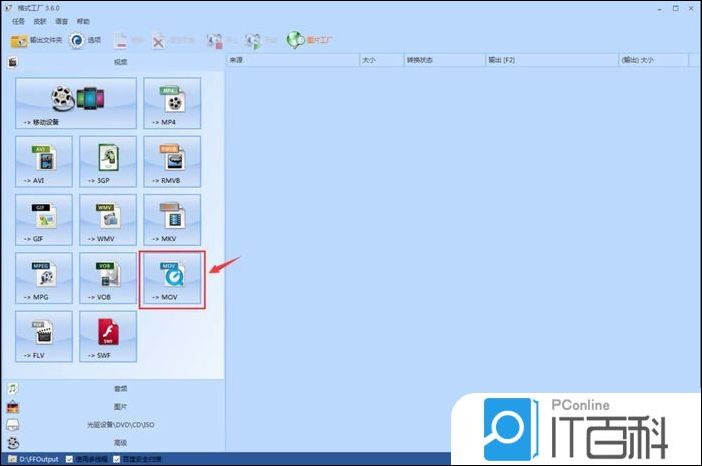Screen dimensions: 702x466
Task: Expand the 高级 advanced section
Action: coord(113,442)
